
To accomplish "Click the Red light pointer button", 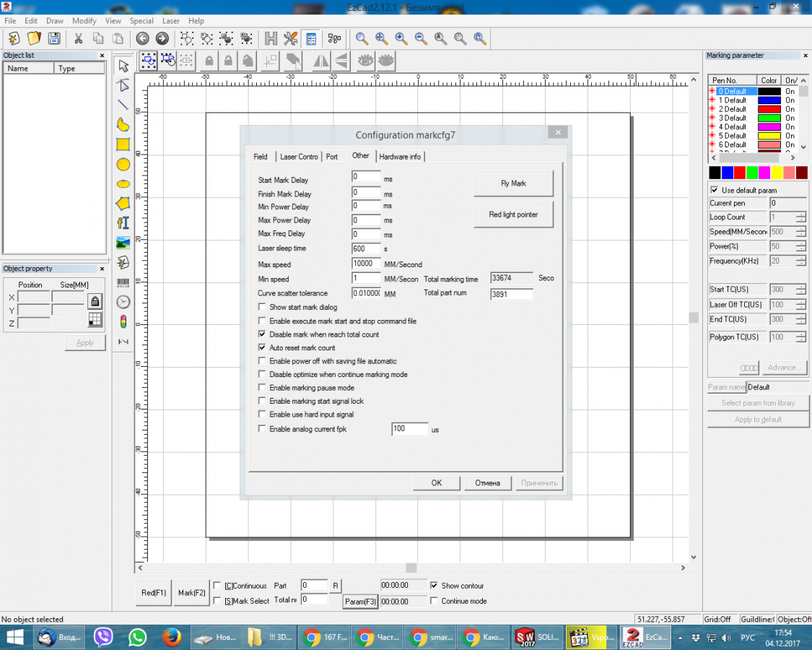I will click(x=513, y=214).
